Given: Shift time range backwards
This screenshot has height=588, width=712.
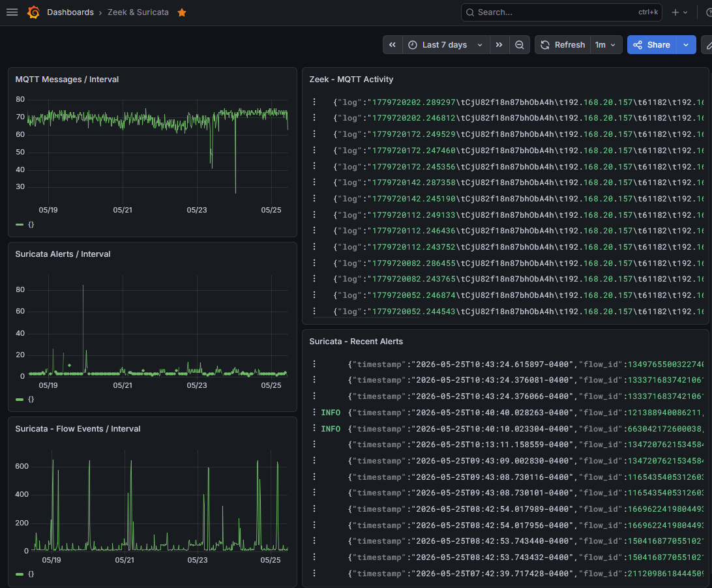Looking at the screenshot, I should (393, 44).
